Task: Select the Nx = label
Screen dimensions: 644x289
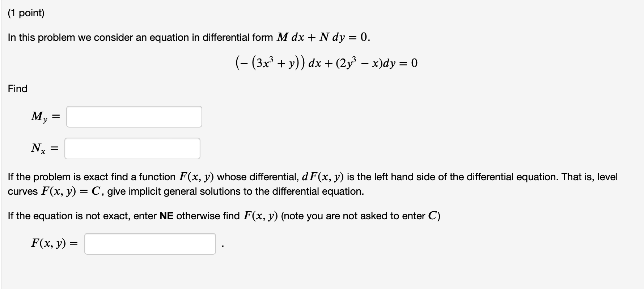Action: [43, 148]
